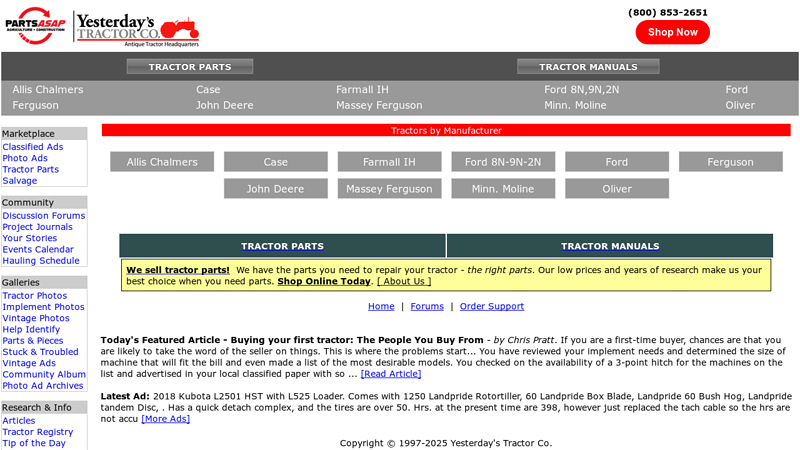Click the Massey Ferguson manufacturer button
The image size is (800, 450).
tap(389, 189)
